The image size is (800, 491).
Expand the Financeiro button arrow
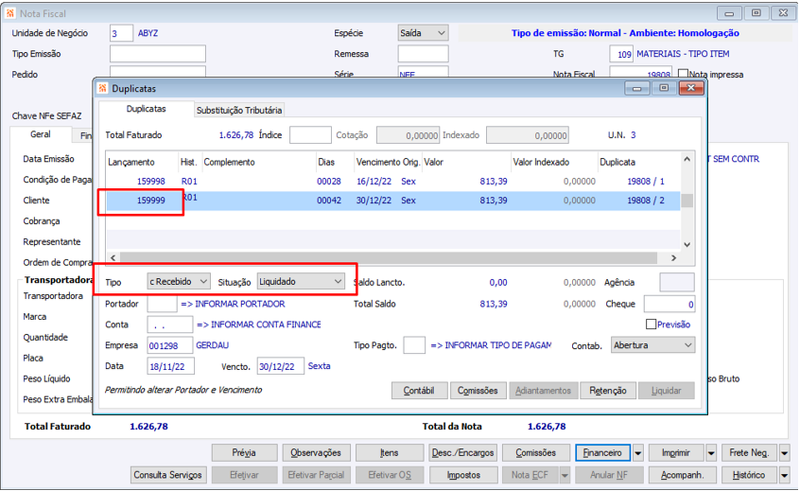tap(638, 453)
